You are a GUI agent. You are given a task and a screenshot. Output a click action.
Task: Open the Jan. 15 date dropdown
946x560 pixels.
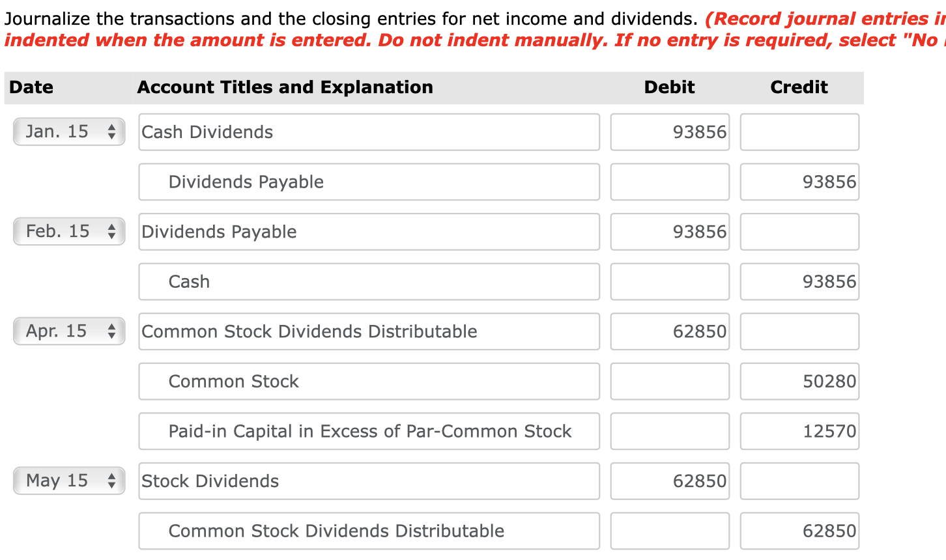68,132
